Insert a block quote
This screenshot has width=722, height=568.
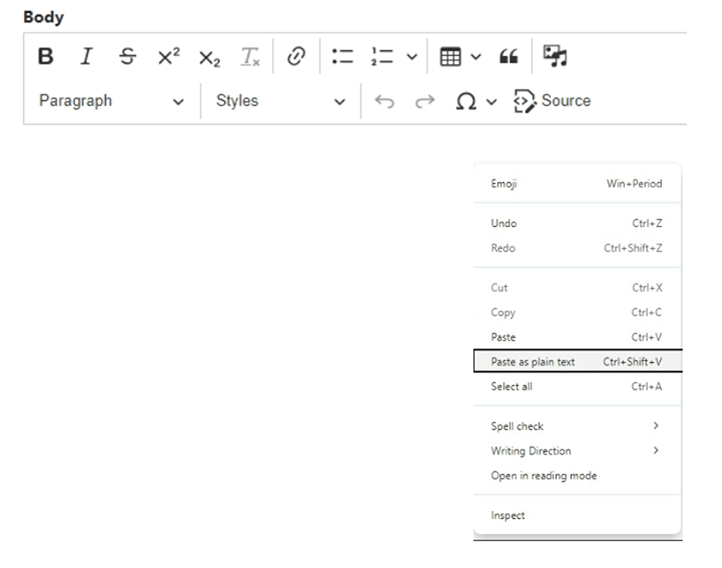coord(509,57)
